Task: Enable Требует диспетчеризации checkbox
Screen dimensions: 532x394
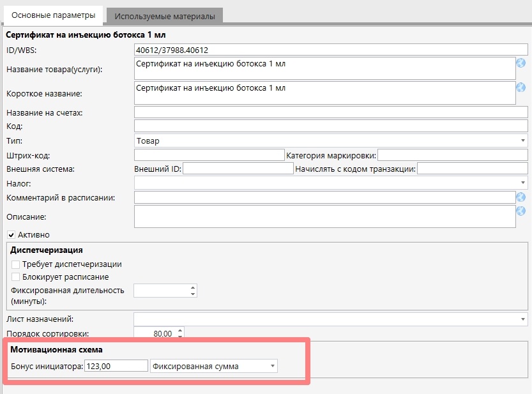Action: 16,264
